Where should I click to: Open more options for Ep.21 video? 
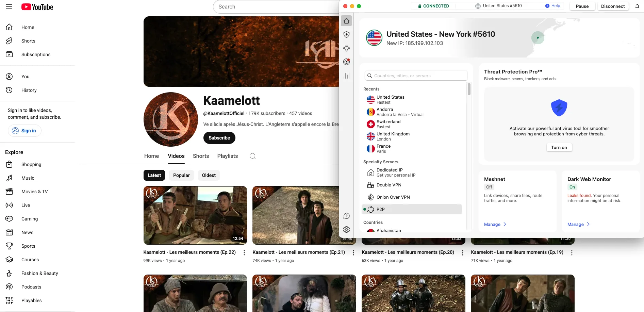[353, 253]
